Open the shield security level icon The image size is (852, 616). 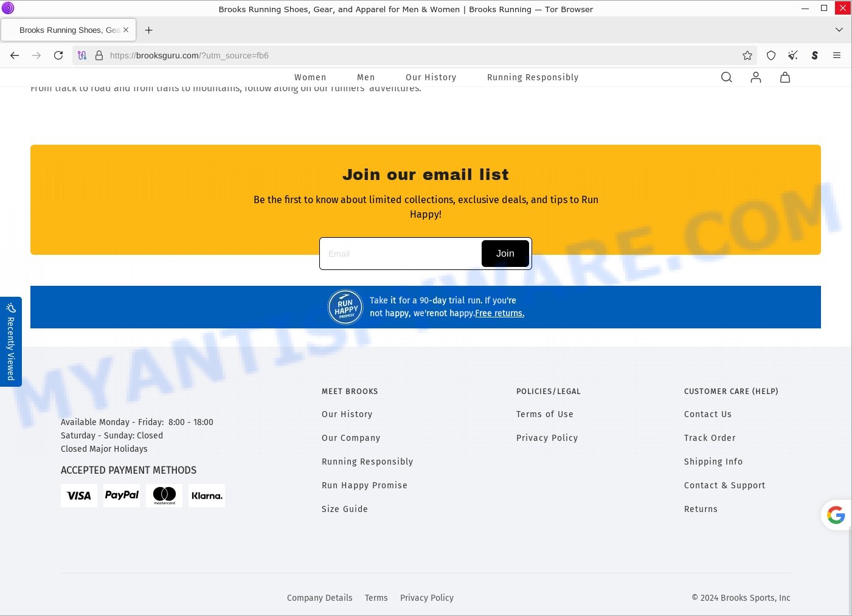coord(771,55)
